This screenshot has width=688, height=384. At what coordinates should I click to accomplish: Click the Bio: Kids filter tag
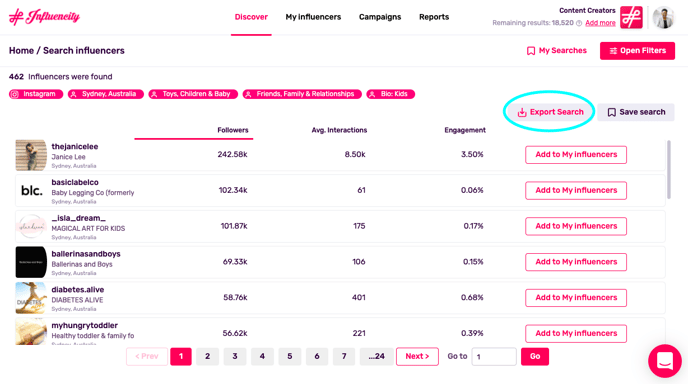click(x=391, y=94)
